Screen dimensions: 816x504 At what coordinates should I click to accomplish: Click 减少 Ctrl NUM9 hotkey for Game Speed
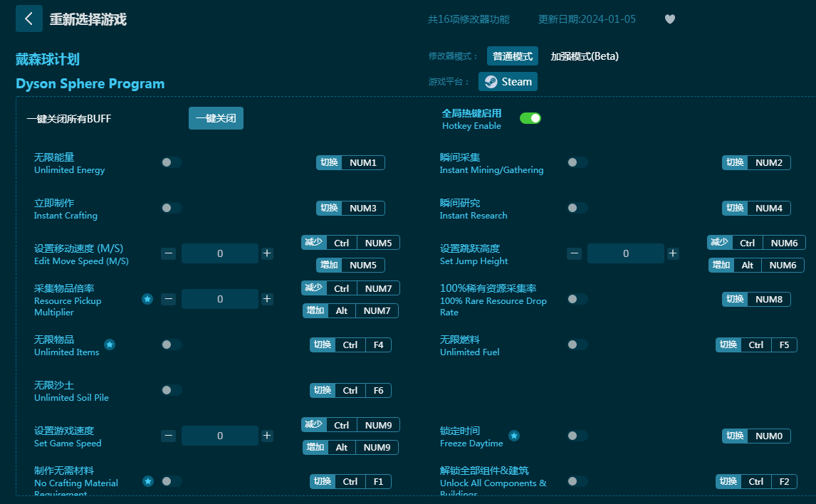[350, 425]
